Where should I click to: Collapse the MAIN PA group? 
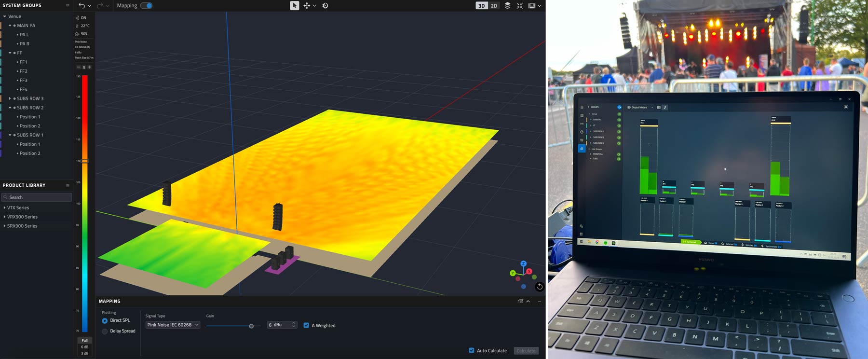point(10,26)
